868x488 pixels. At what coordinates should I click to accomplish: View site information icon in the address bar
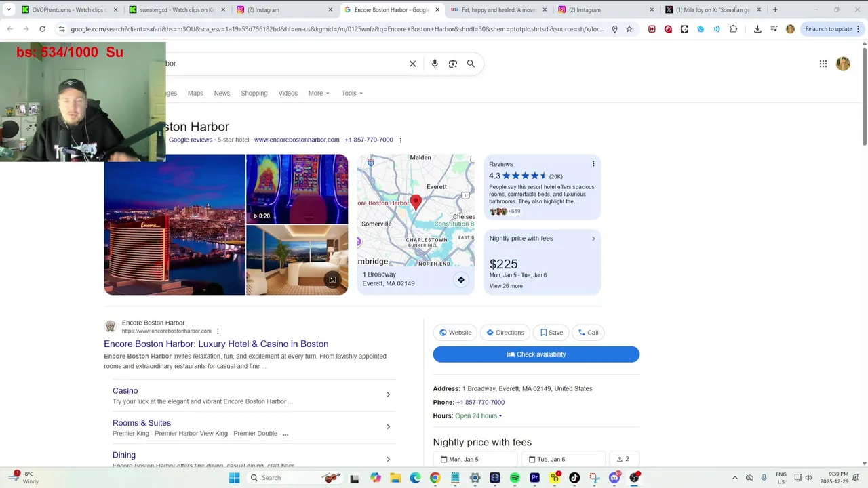(62, 29)
